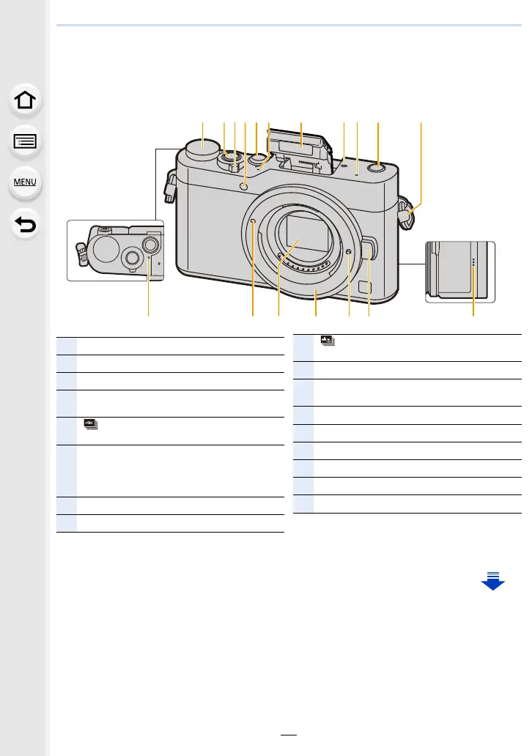The height and width of the screenshot is (756, 532).
Task: Select the first row of left parts table
Action: [170, 346]
